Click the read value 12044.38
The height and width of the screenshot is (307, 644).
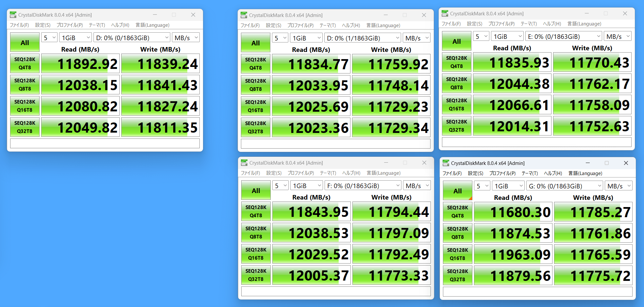512,83
